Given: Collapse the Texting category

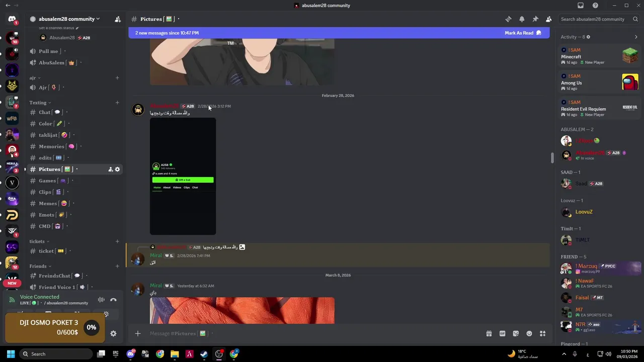Looking at the screenshot, I should point(40,103).
